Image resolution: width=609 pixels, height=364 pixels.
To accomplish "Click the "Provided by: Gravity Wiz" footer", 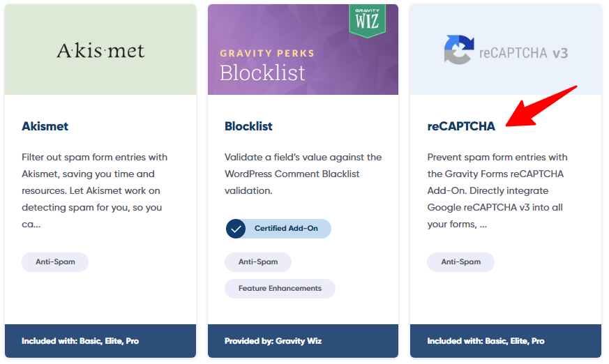I will (273, 341).
